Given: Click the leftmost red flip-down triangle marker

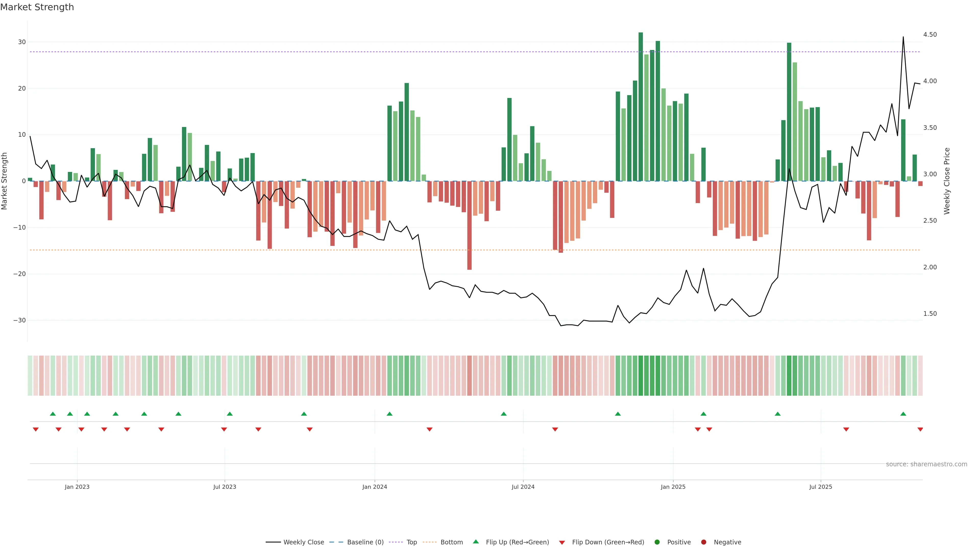Looking at the screenshot, I should click(36, 429).
